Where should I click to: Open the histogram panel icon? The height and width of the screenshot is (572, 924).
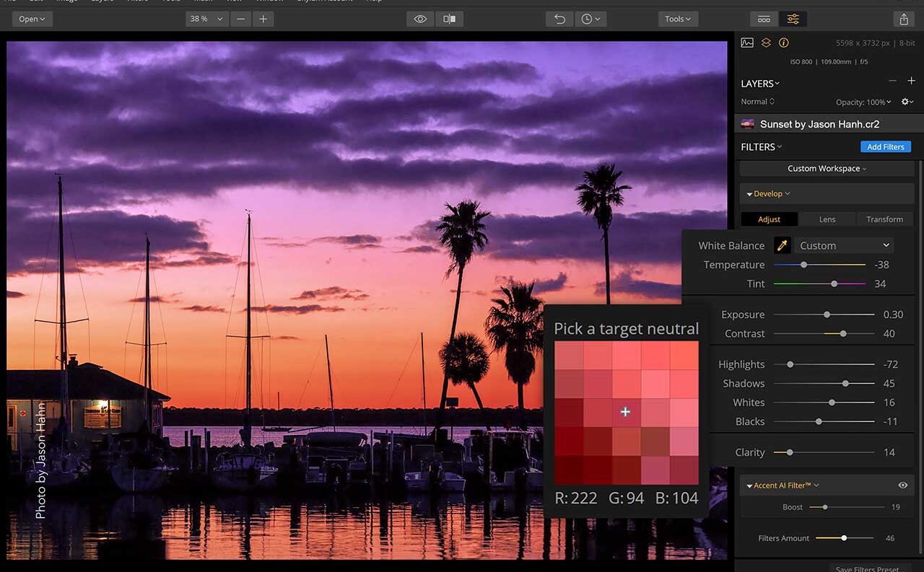747,43
